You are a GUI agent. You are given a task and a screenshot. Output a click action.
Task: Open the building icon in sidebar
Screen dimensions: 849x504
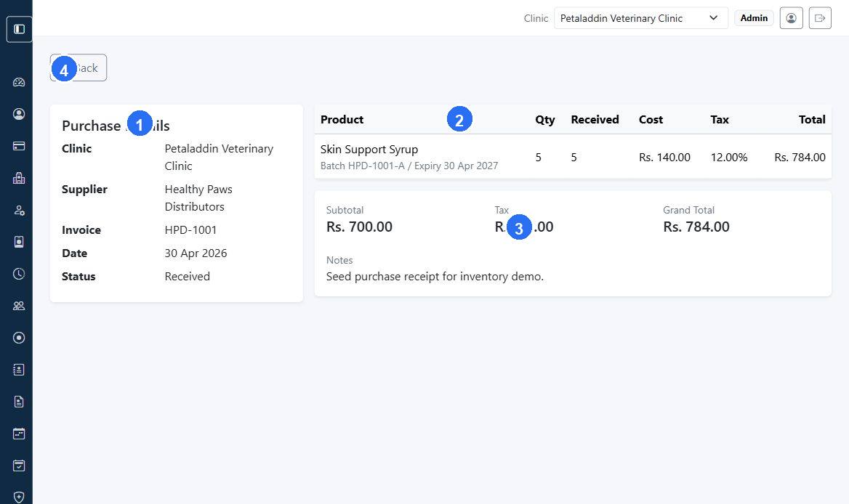pos(19,178)
